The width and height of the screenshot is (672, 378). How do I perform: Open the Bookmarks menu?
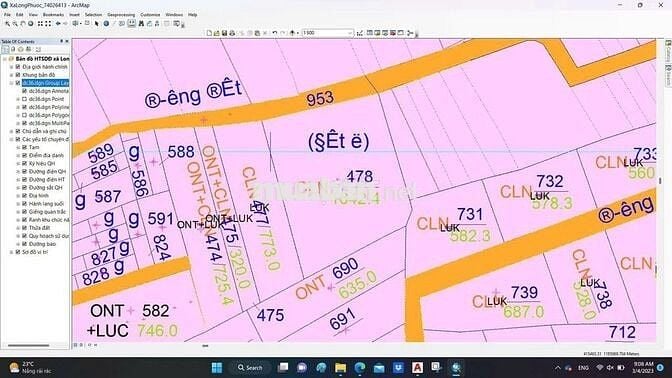click(x=53, y=15)
